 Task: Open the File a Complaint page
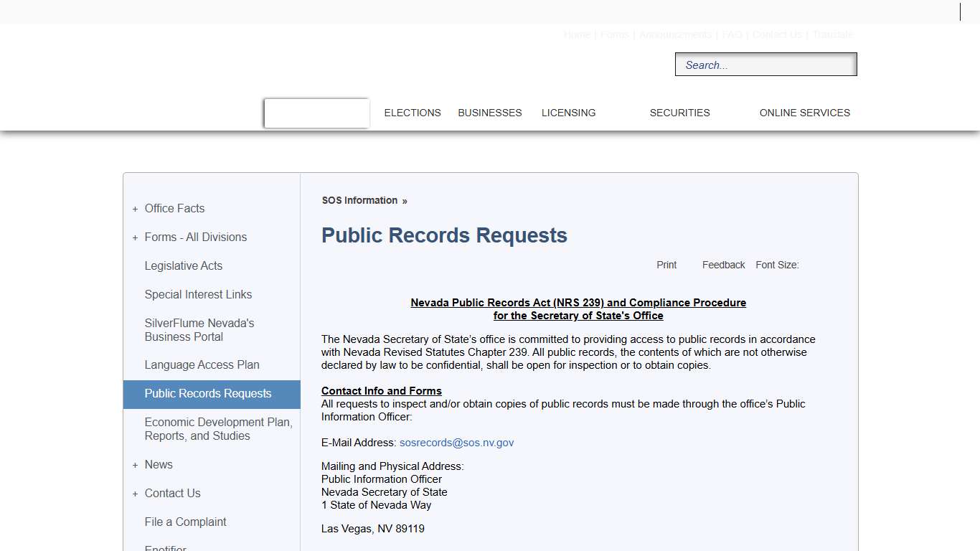(x=185, y=522)
